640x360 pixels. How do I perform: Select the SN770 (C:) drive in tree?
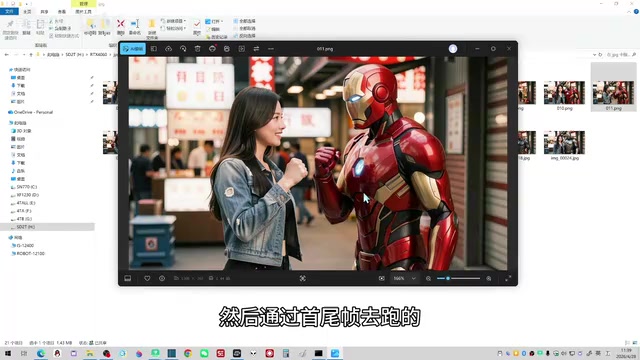[x=24, y=187]
